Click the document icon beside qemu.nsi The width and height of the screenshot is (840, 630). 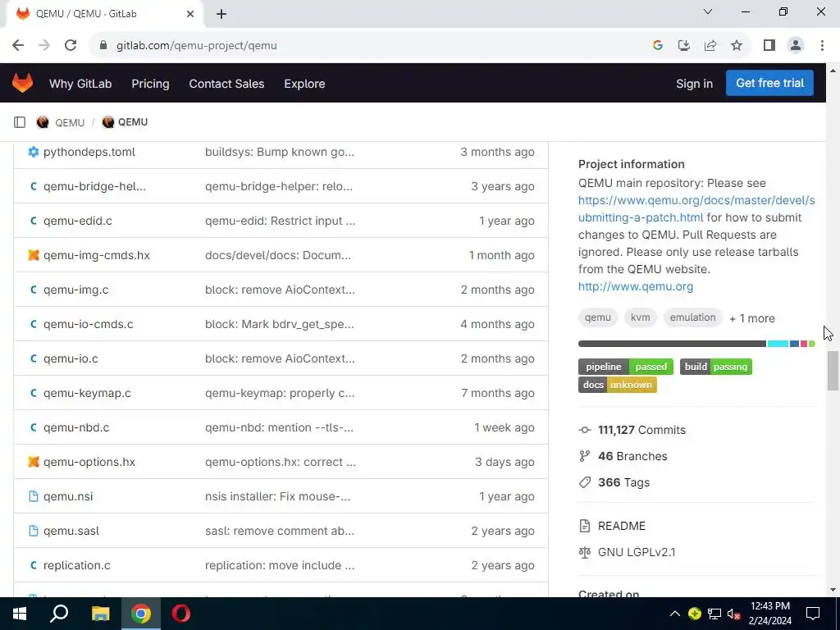pos(33,496)
